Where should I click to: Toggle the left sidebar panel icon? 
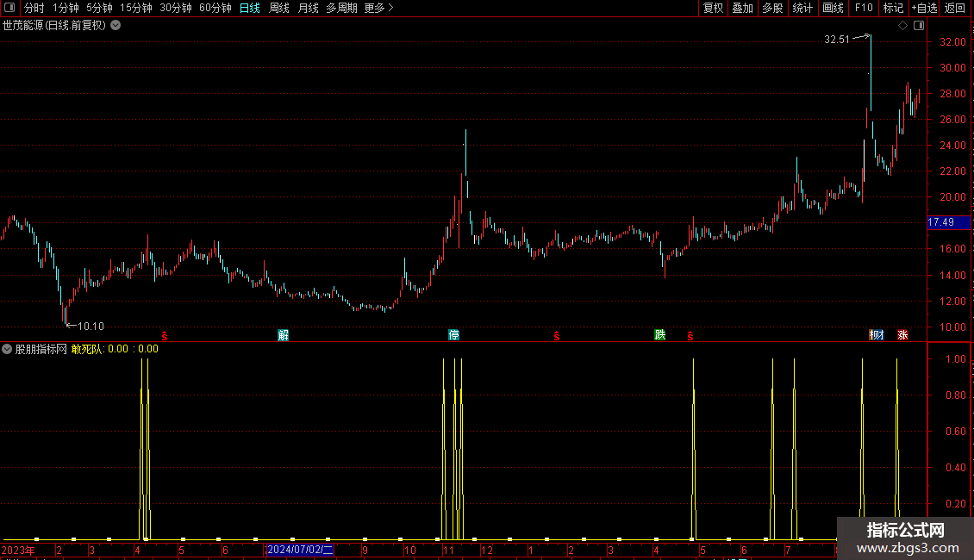tap(9, 8)
